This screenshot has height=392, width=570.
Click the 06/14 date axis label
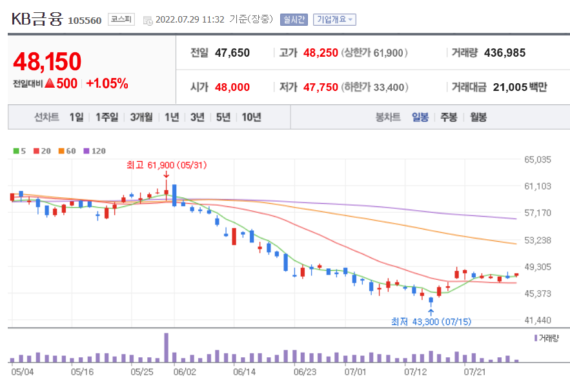244,372
